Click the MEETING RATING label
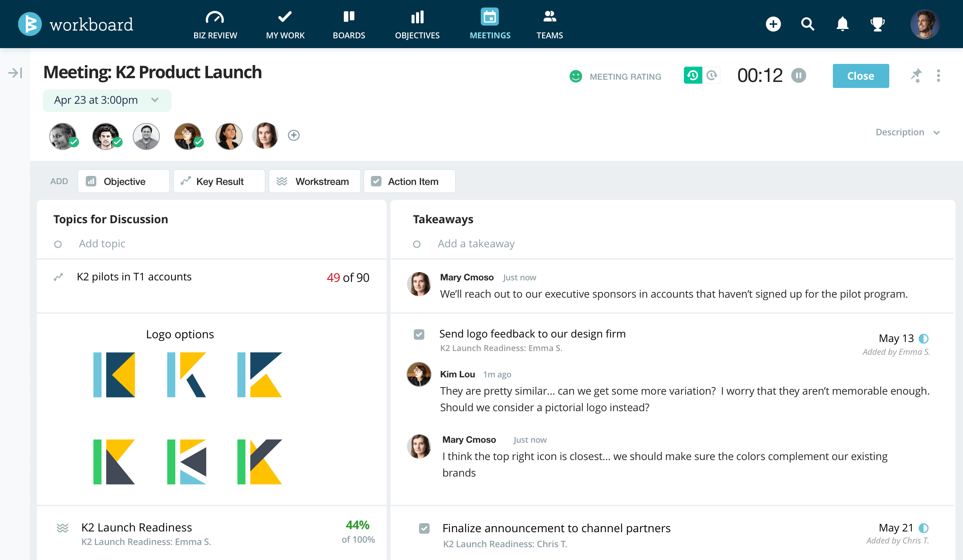The width and height of the screenshot is (963, 560). (625, 77)
